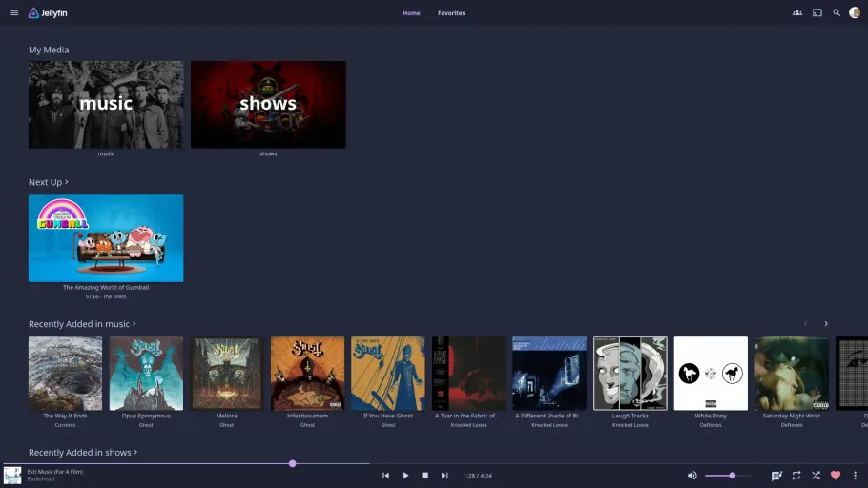The image size is (868, 488).
Task: Open the Cast to device icon
Action: point(817,12)
